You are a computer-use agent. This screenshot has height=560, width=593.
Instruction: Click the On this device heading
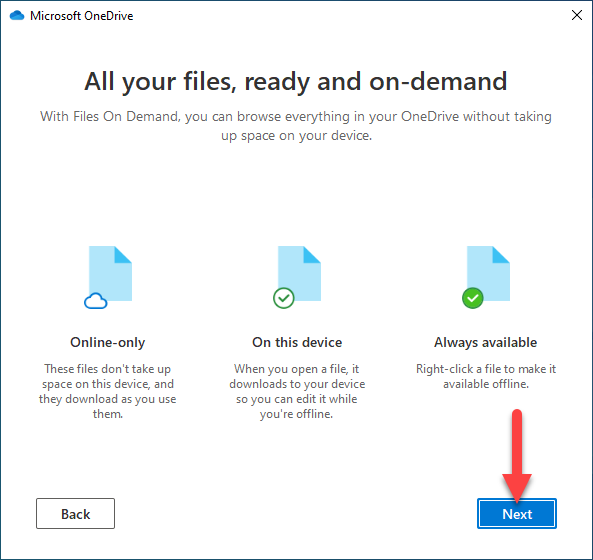[297, 342]
